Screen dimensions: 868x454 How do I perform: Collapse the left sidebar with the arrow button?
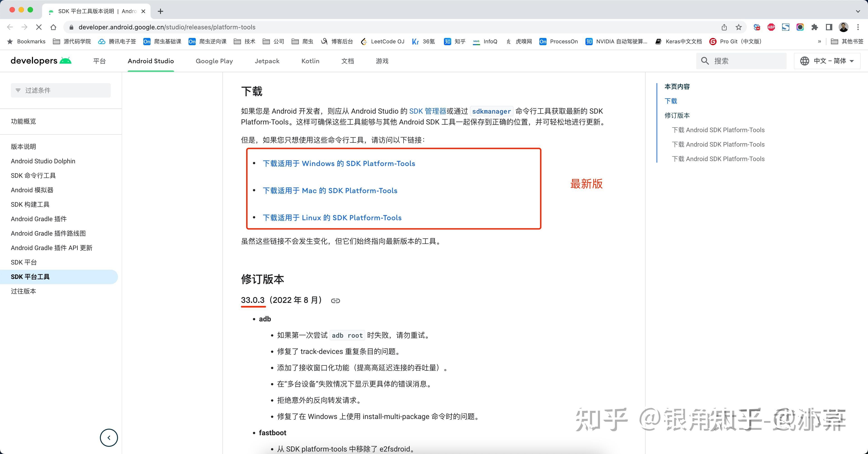coord(109,438)
